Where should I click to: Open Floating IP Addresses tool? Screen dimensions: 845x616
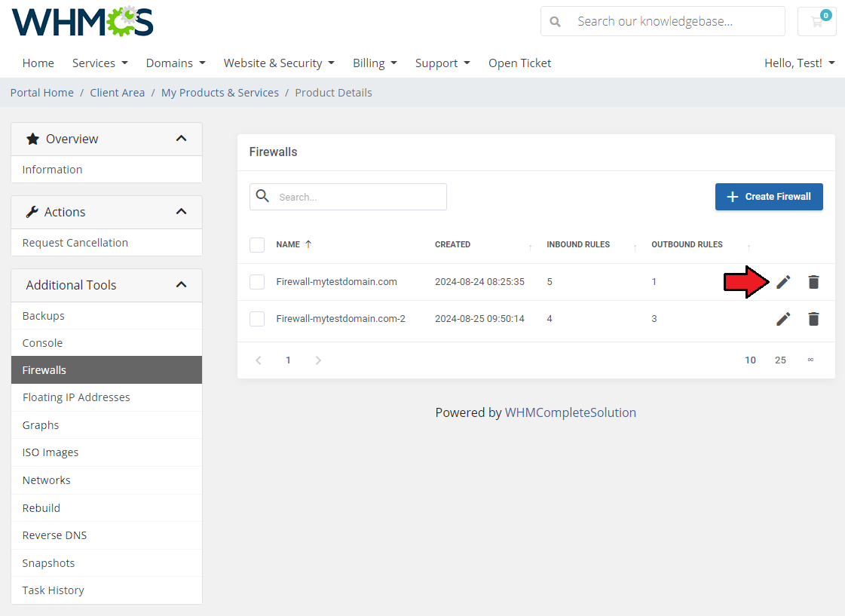pos(107,397)
